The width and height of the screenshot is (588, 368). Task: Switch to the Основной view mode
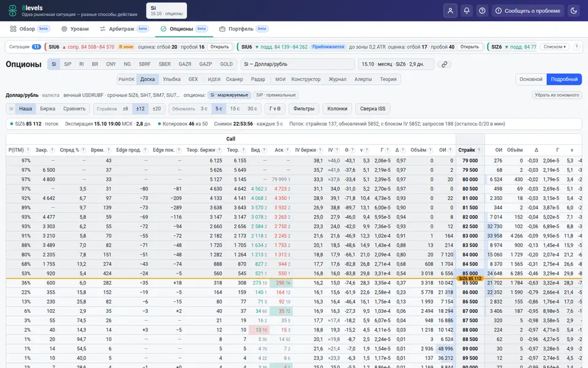tap(530, 79)
